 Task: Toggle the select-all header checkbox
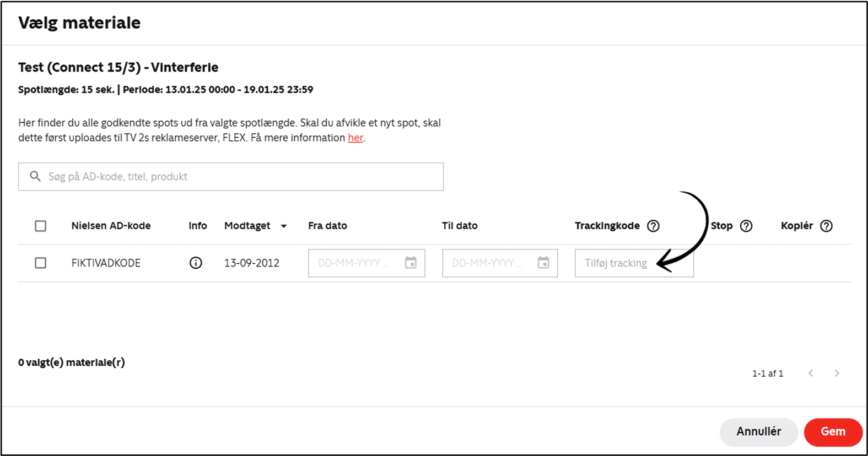pyautogui.click(x=40, y=226)
